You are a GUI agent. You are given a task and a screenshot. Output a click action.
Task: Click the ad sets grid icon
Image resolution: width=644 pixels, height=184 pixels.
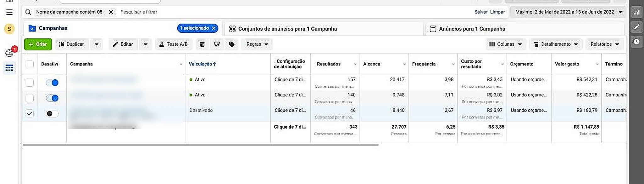point(232,29)
